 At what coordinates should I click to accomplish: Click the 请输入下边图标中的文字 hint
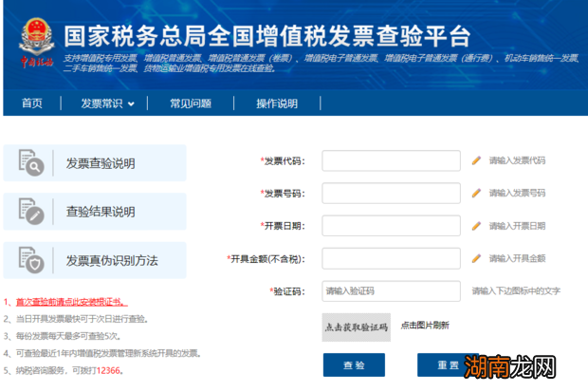point(516,291)
